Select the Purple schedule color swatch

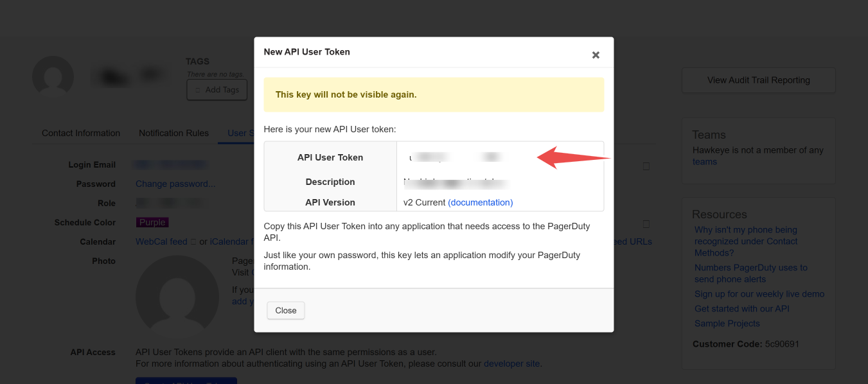(x=152, y=222)
